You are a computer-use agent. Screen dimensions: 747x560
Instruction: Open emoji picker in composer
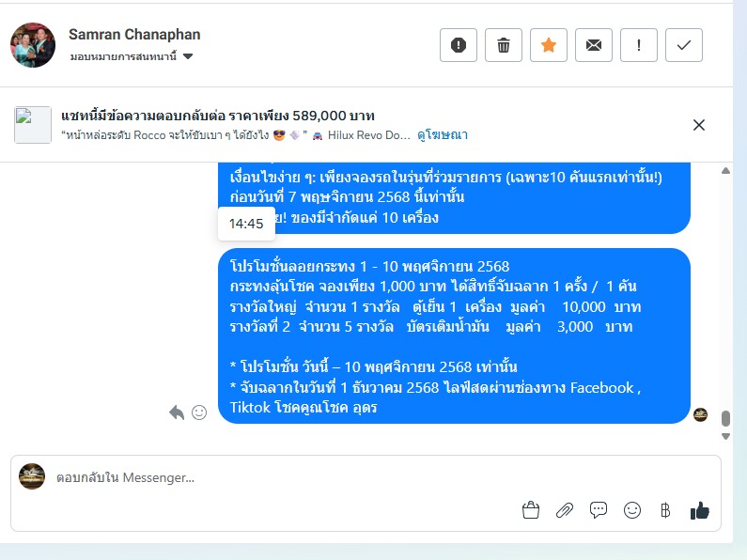pos(632,510)
